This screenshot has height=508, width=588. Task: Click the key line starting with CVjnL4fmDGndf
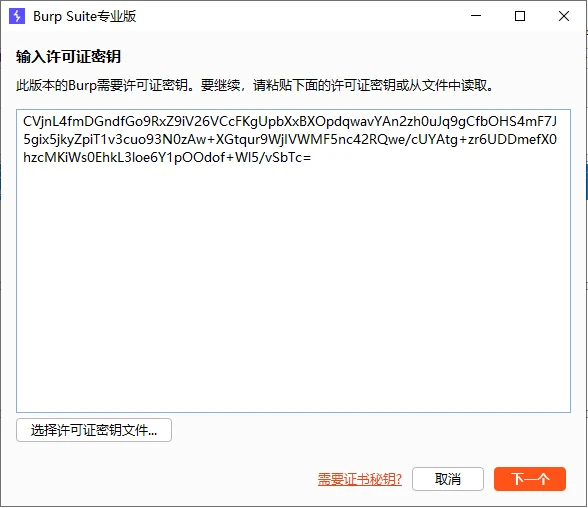coord(290,121)
